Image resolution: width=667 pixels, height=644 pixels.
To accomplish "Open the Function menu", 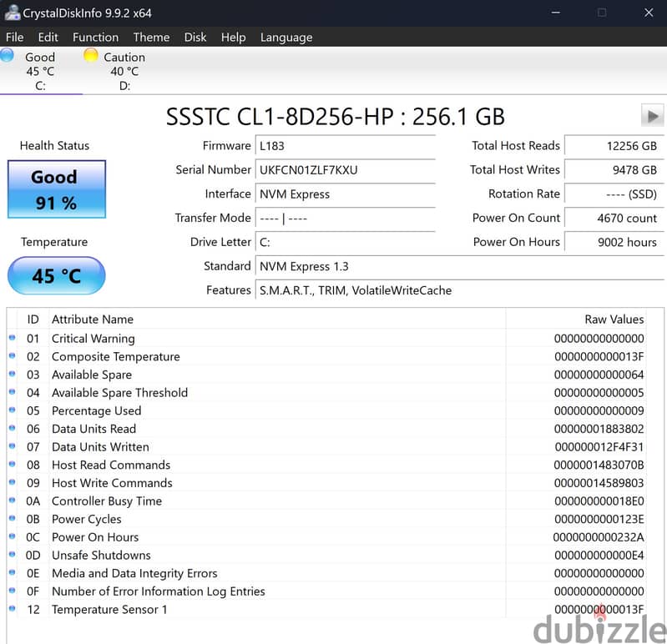I will (x=95, y=38).
